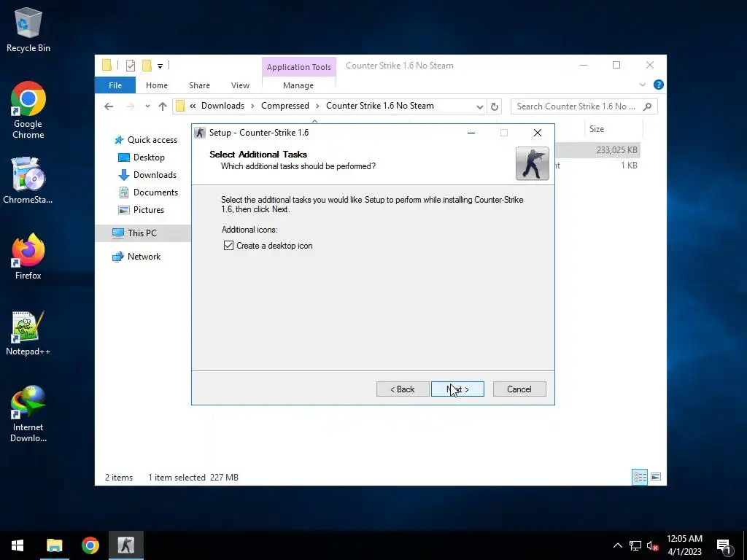
Task: Click Setup title bar Counter-Strike icon
Action: (x=200, y=133)
